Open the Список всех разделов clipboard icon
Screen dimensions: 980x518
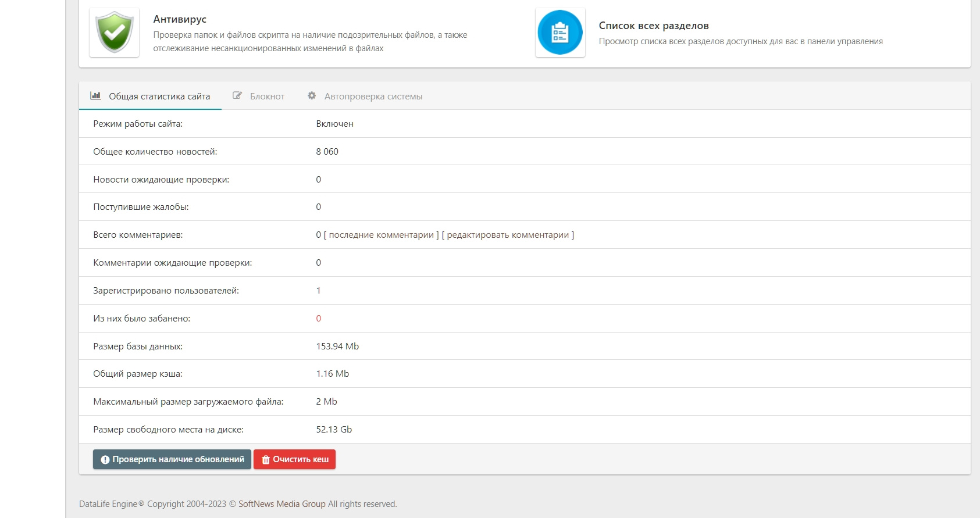[560, 33]
